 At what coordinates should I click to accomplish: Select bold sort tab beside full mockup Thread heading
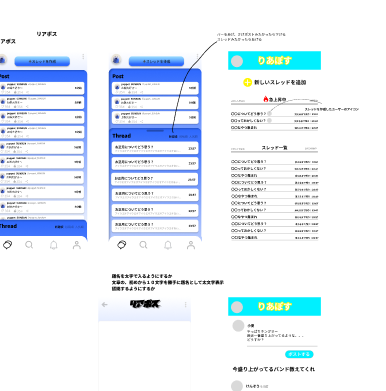(x=173, y=137)
